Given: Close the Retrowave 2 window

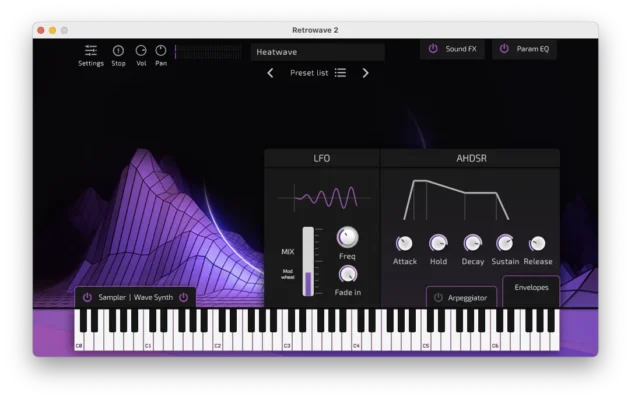Looking at the screenshot, I should click(x=41, y=30).
